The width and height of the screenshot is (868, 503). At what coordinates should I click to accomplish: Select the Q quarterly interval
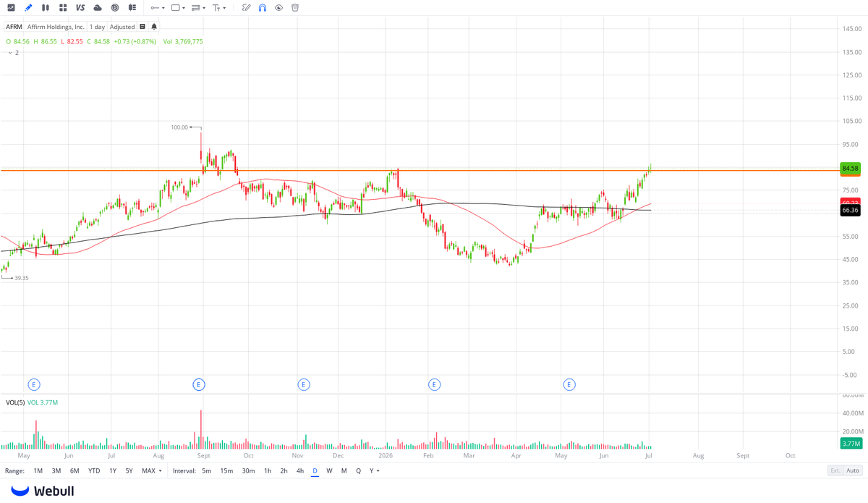pos(358,471)
